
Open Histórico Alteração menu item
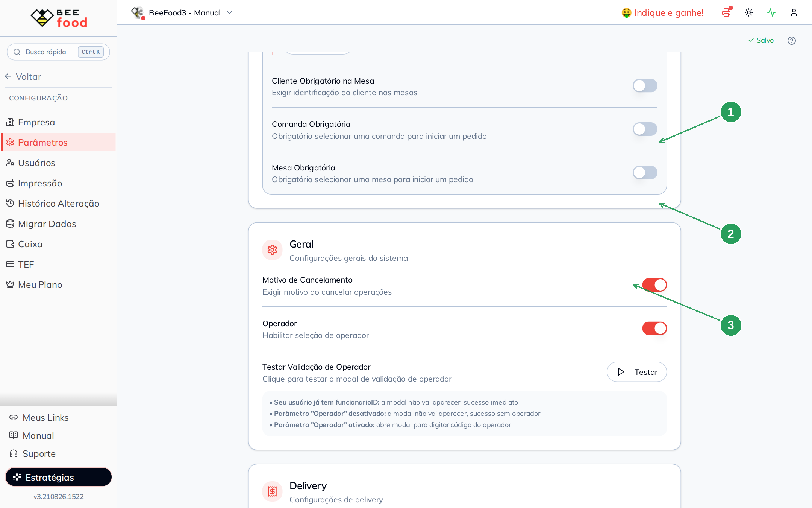(x=58, y=203)
